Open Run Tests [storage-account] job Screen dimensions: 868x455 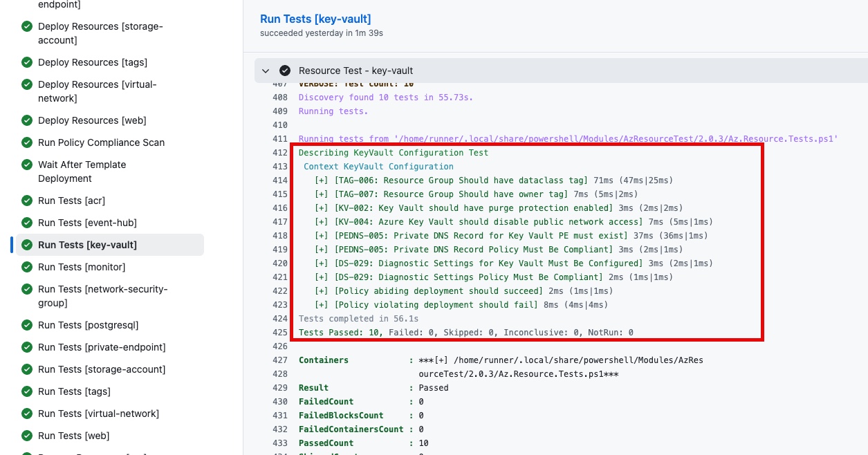[x=102, y=369]
